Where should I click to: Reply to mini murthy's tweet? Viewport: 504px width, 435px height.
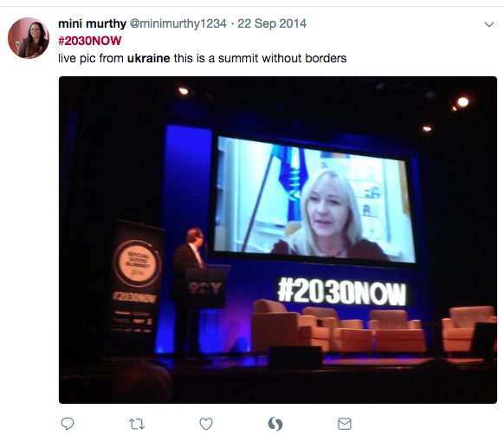click(x=68, y=424)
